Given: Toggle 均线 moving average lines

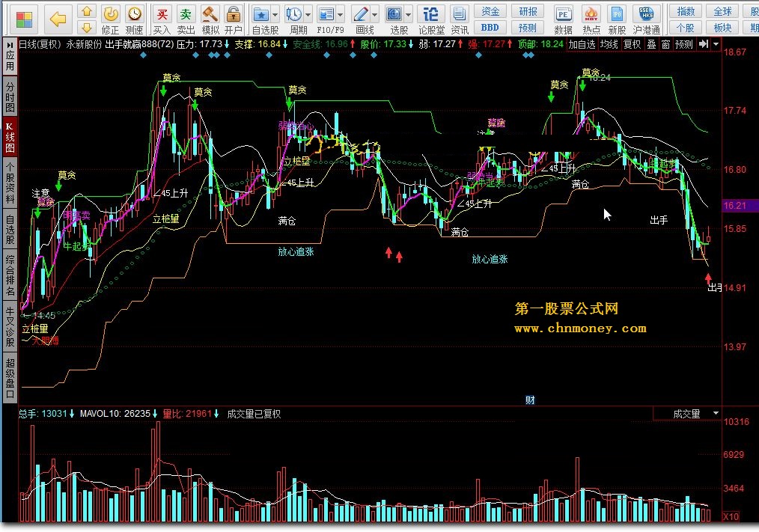Looking at the screenshot, I should tap(609, 44).
